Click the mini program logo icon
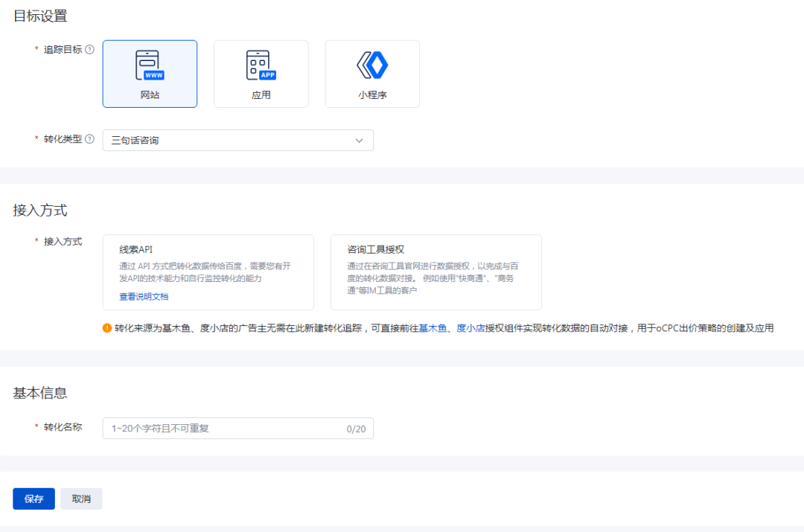Image resolution: width=804 pixels, height=532 pixels. (x=372, y=65)
